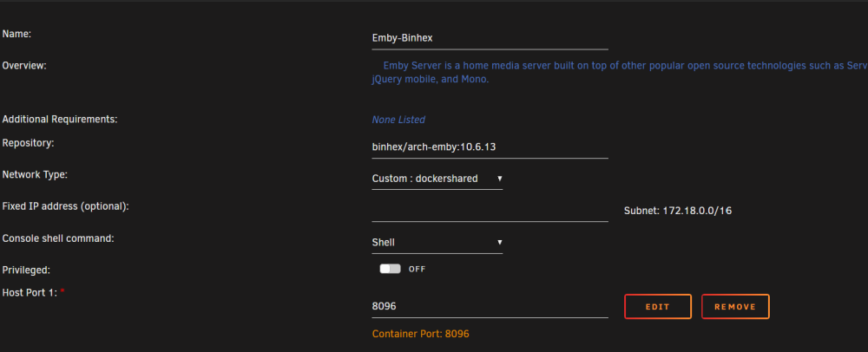Screen dimensions: 868x352
Task: Click the Name field containing Emby-Binhex
Action: click(x=490, y=38)
